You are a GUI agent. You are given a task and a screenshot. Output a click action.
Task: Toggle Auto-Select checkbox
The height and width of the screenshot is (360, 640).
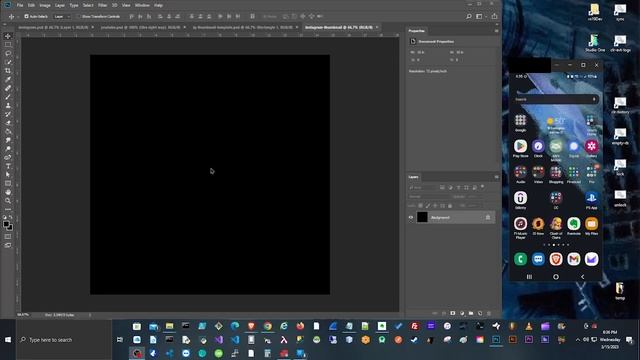point(27,16)
